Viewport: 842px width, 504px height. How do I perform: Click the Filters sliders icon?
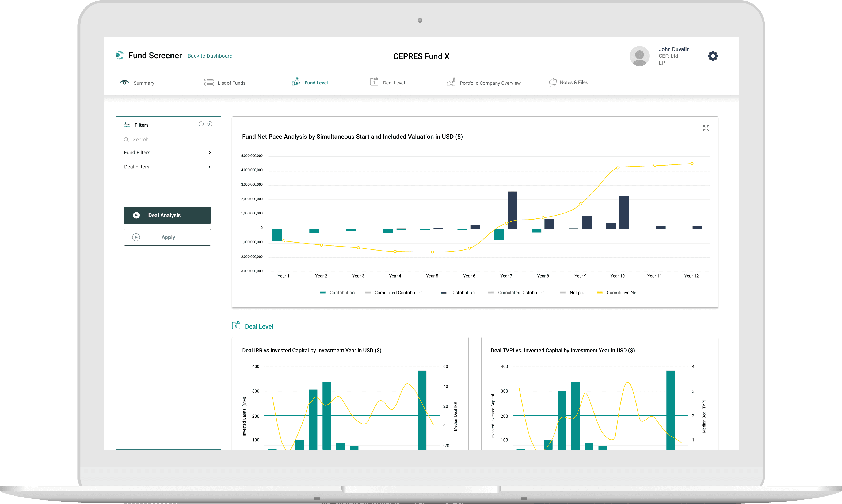pyautogui.click(x=127, y=125)
